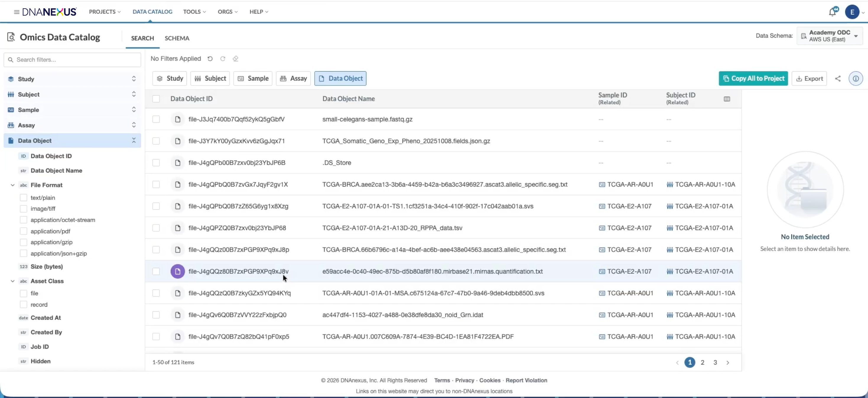Collapse the File Format group
868x398 pixels.
pyautogui.click(x=12, y=185)
